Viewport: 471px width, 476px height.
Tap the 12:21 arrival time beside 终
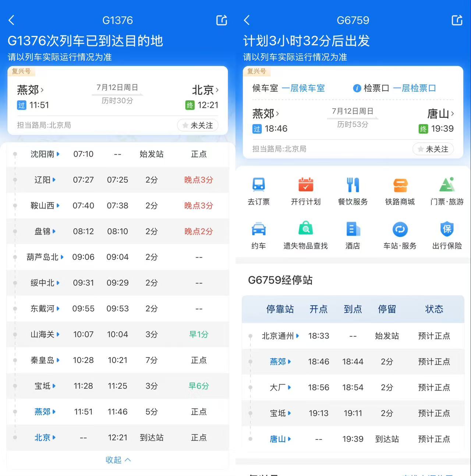pyautogui.click(x=208, y=105)
